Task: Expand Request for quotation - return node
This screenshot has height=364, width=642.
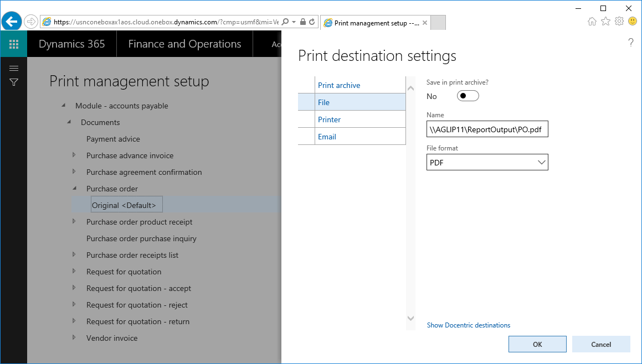Action: pos(74,321)
